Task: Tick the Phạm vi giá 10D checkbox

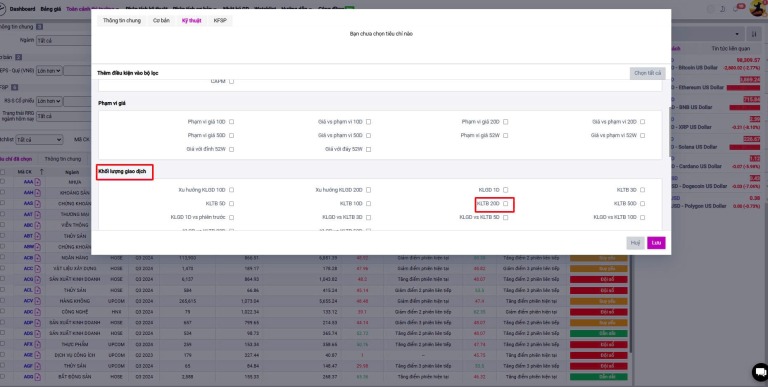Action: [x=231, y=121]
